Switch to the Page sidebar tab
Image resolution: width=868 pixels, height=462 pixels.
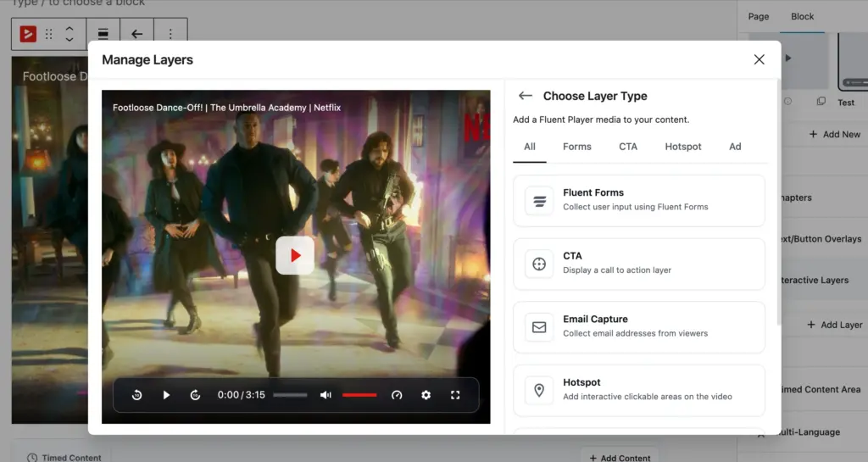(x=759, y=17)
